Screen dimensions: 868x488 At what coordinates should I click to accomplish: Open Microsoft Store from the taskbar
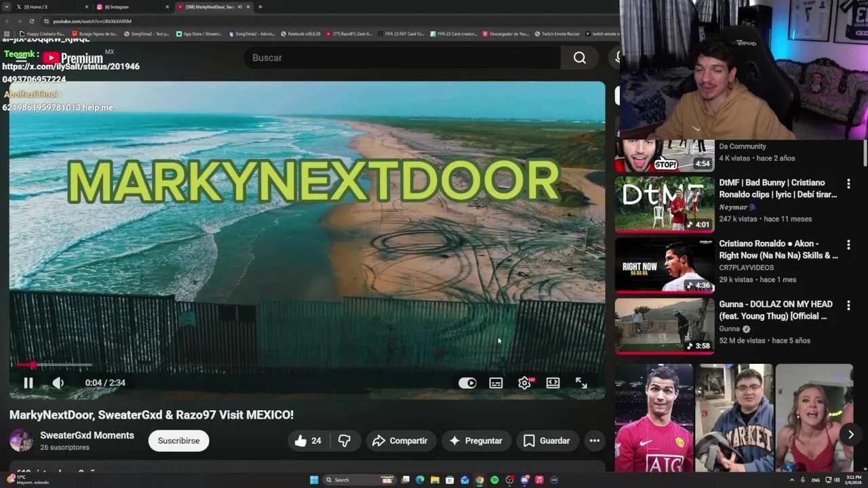coord(450,480)
